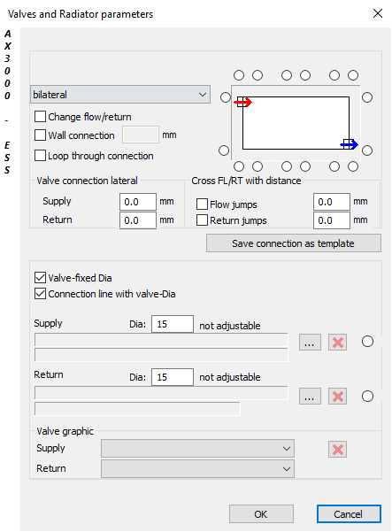392x532 pixels.
Task: Expand Valve graphic Return dropdown
Action: tap(197, 468)
